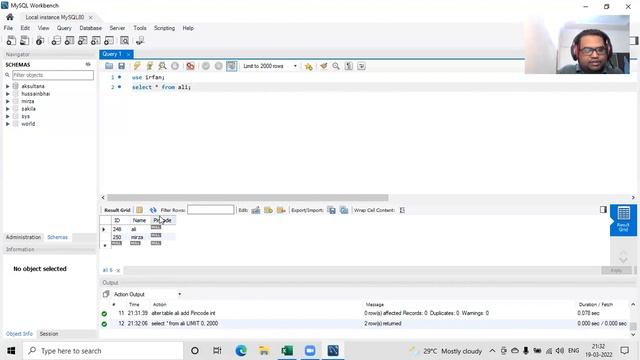Refresh the schemas list in Navigator

88,64
